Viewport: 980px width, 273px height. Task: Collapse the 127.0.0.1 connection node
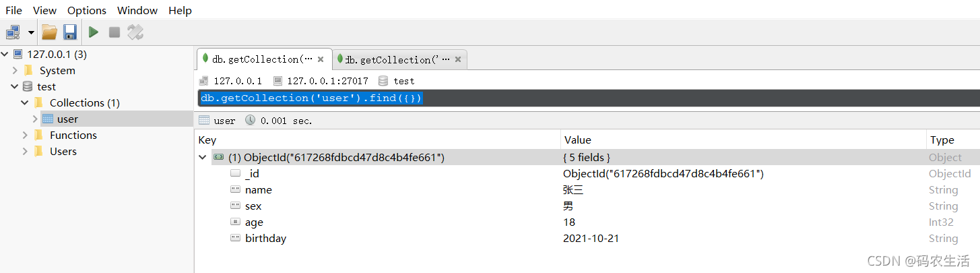[5, 54]
